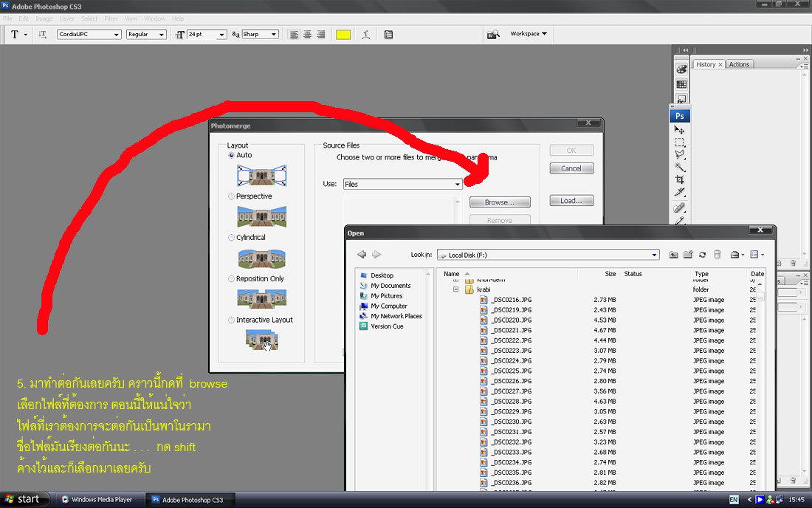Open the File menu

point(7,18)
